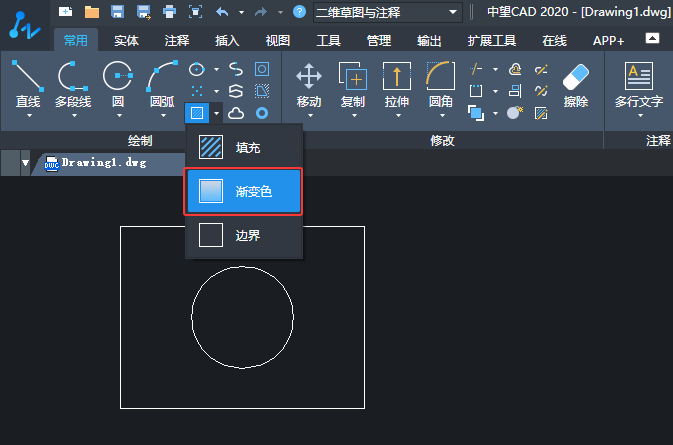Select the 直线 line tool

(28, 84)
